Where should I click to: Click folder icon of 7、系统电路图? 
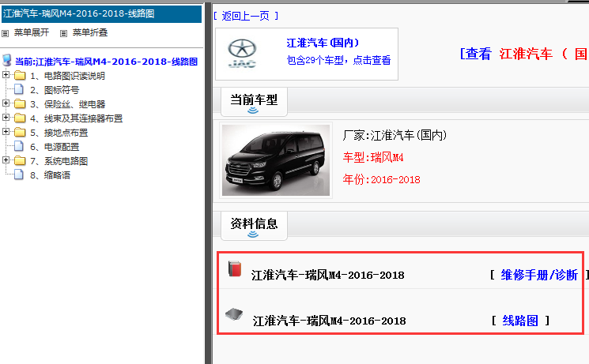point(20,161)
